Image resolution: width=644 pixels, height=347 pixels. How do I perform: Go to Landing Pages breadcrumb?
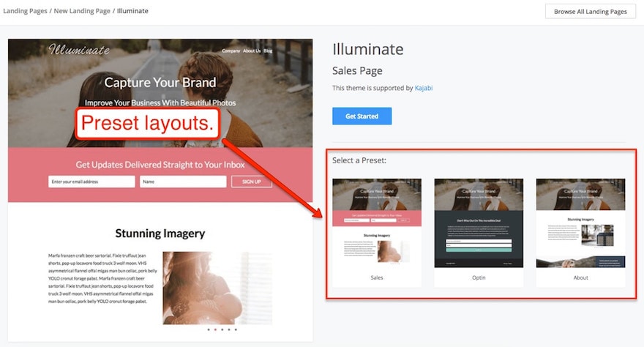(x=25, y=11)
